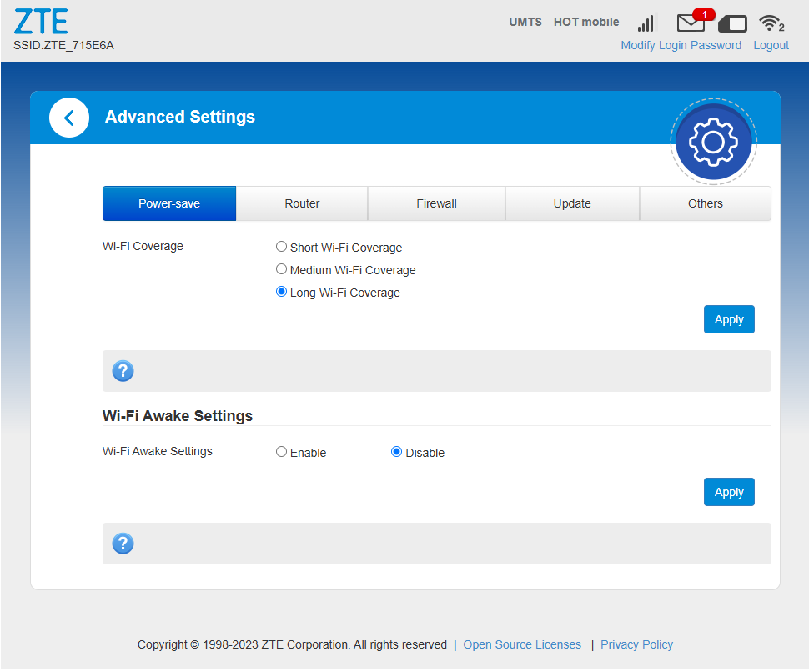Click the Advanced Settings gear icon
The width and height of the screenshot is (809, 672).
pos(714,142)
